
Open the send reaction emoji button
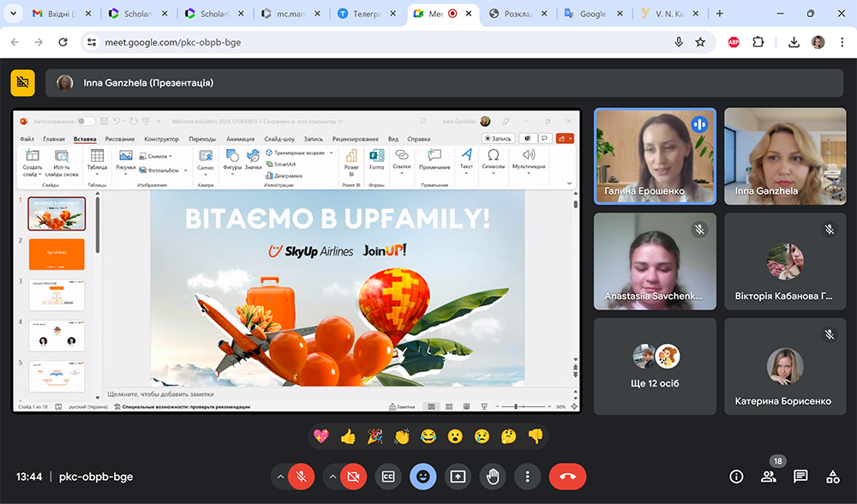click(x=423, y=477)
